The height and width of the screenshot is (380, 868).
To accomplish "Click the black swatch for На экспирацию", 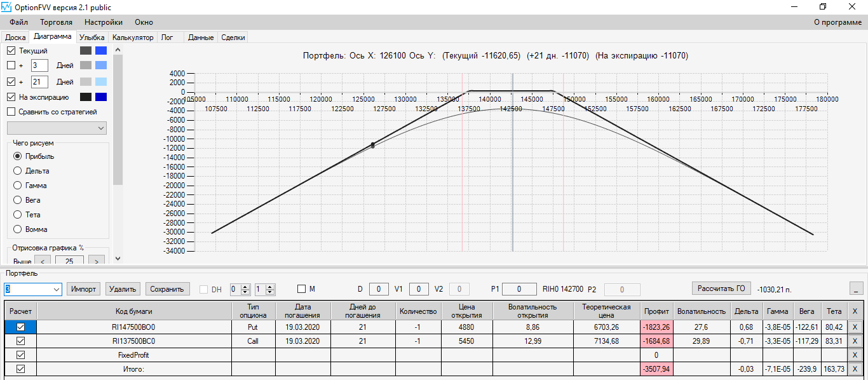I will pyautogui.click(x=86, y=97).
